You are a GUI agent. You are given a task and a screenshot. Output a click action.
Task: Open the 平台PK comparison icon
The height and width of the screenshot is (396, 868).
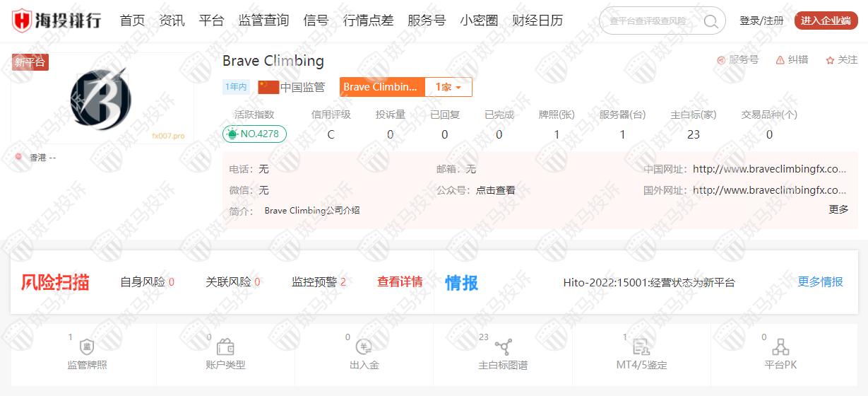(x=780, y=347)
